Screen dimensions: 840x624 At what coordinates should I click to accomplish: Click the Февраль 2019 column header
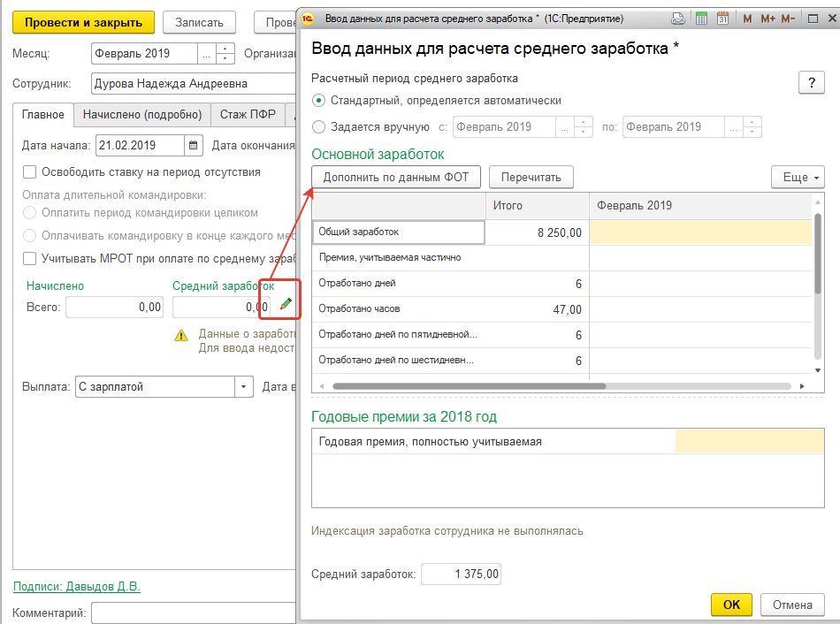[700, 206]
